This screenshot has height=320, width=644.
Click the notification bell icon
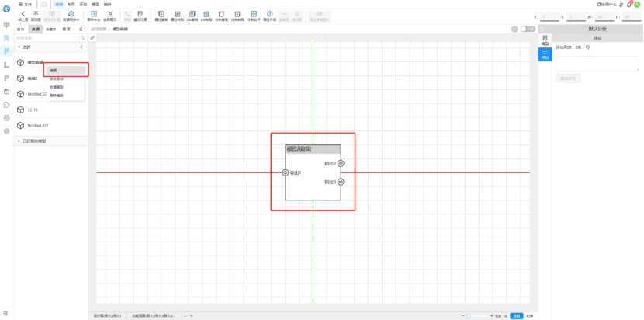(628, 4)
